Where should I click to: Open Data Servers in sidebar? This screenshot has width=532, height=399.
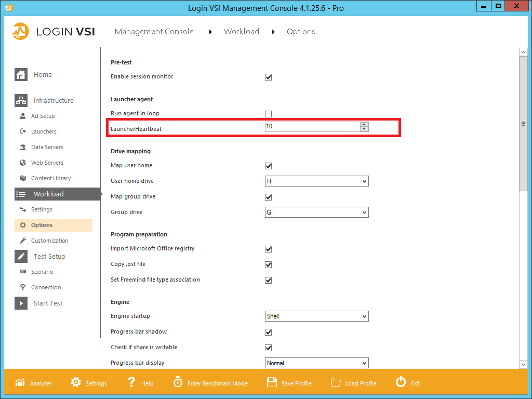[47, 147]
